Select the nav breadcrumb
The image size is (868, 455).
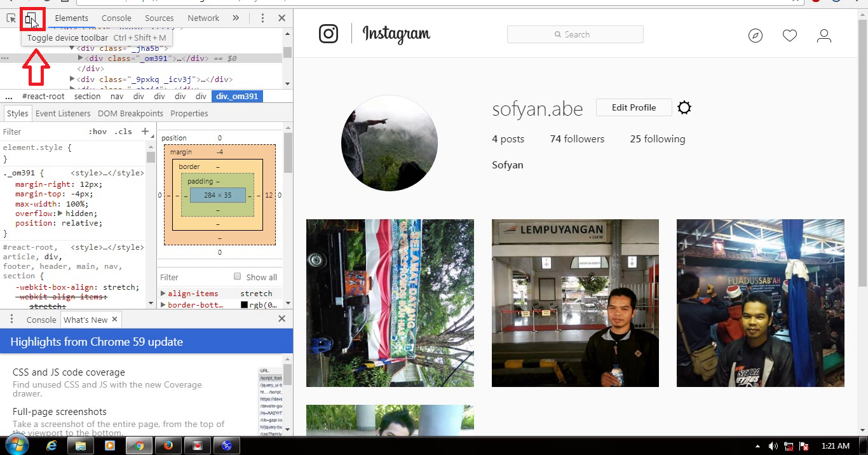pos(117,97)
